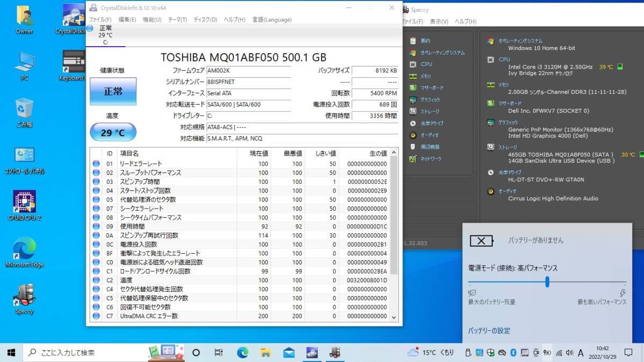Screen dimensions: 644x362
Task: Click the serial number field 88ISPFNET
Action: point(248,82)
